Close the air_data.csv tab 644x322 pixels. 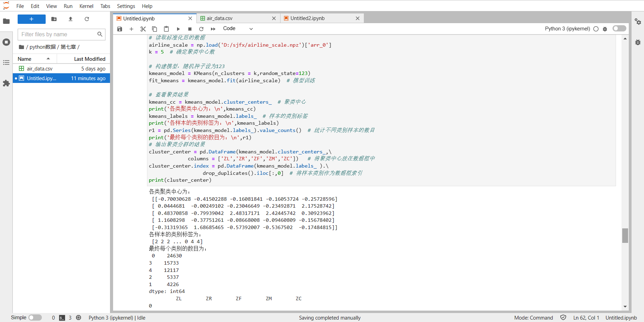(x=274, y=18)
